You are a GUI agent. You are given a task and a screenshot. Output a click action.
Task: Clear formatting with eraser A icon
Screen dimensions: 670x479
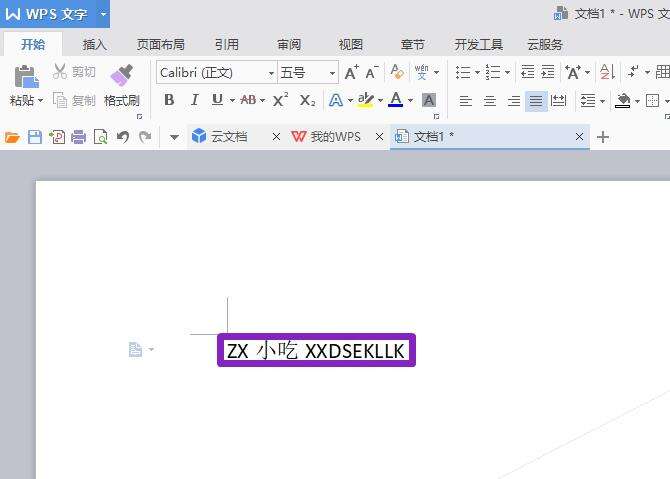pyautogui.click(x=397, y=72)
